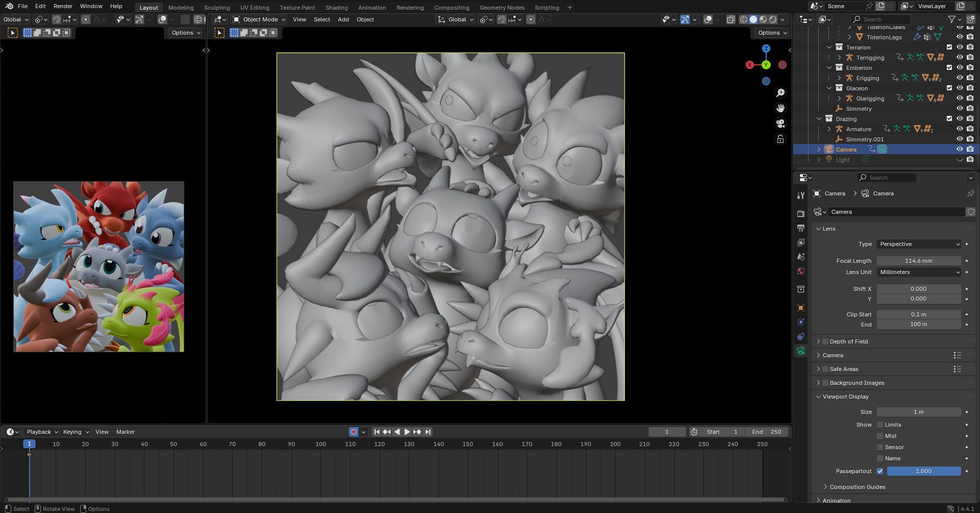Open the outliner filter dropdown
The height and width of the screenshot is (513, 980).
954,19
